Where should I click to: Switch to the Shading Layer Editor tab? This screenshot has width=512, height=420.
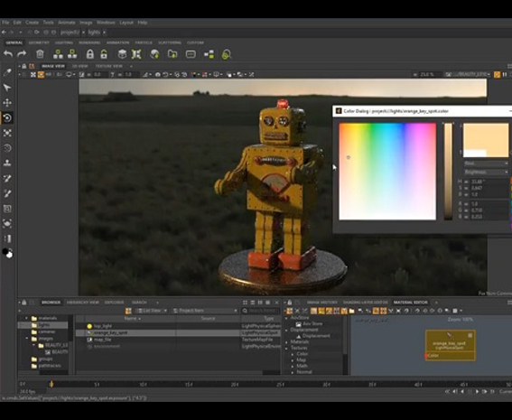[x=365, y=303]
